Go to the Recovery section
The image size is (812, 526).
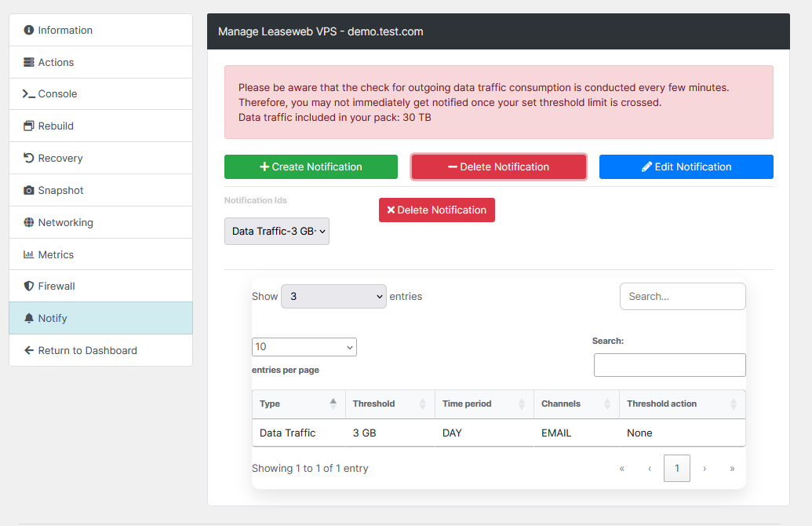pyautogui.click(x=101, y=158)
